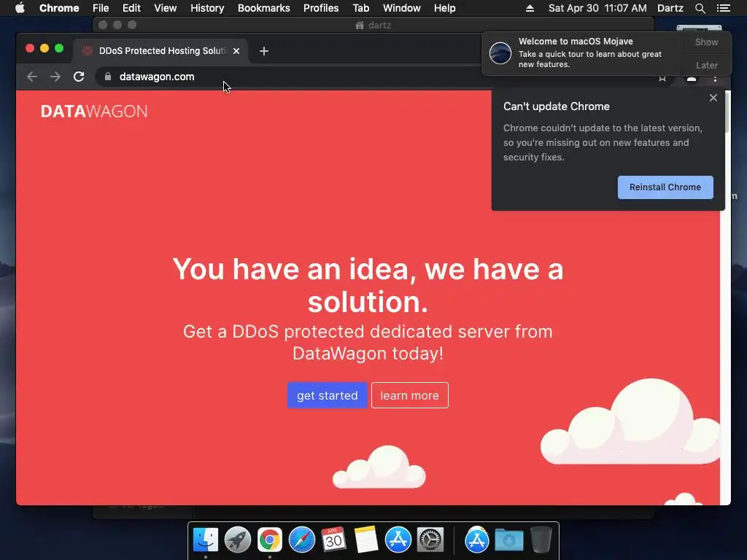Screen dimensions: 747x560
Task: Click the learn more button
Action: 410,395
